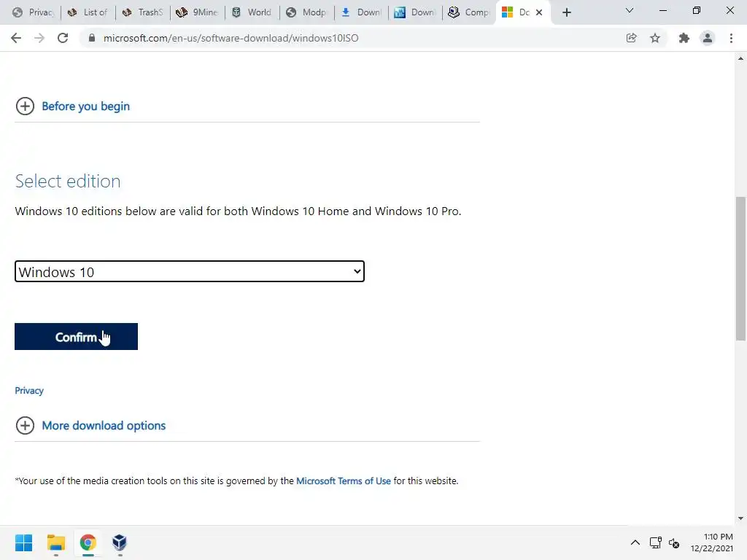Open the Chrome profile avatar icon
Screen dimensions: 747x560
pos(708,38)
